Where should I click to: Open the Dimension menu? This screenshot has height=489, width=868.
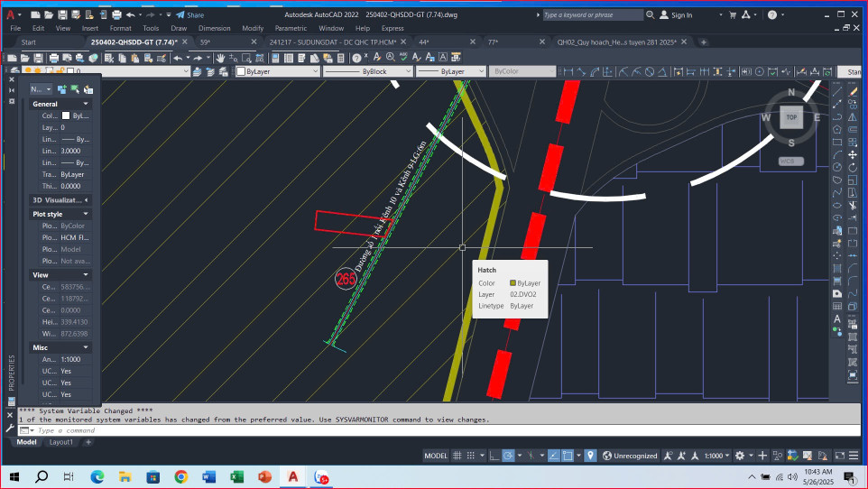[x=214, y=28]
